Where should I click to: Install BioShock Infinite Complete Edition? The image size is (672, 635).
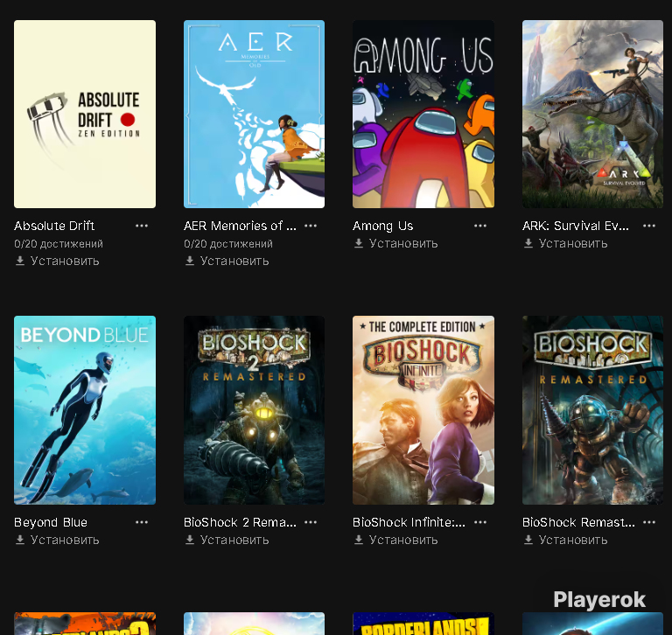395,540
